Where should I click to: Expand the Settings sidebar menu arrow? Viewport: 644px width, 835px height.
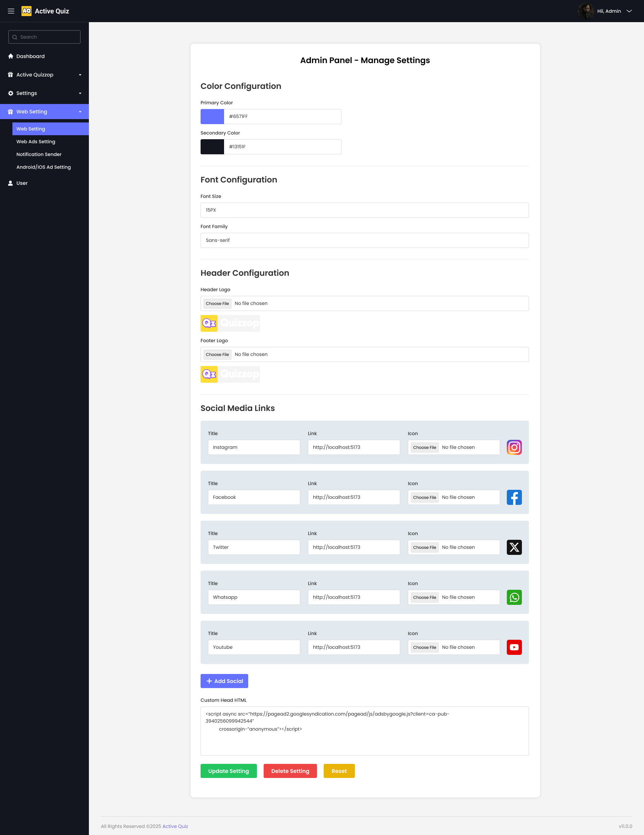click(80, 93)
